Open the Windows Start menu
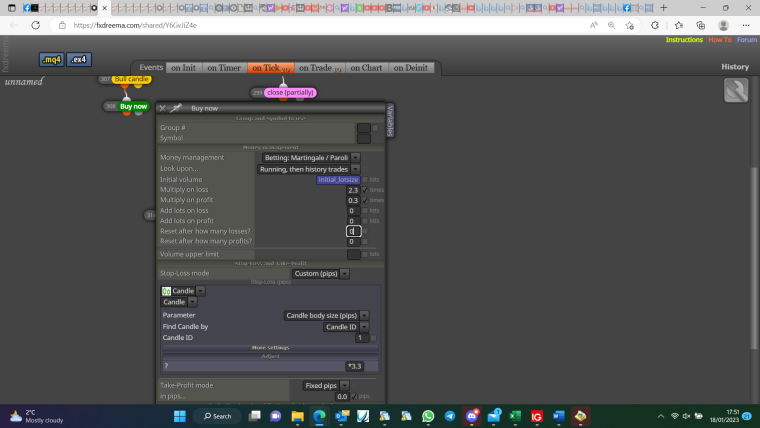The width and height of the screenshot is (760, 428). point(180,416)
